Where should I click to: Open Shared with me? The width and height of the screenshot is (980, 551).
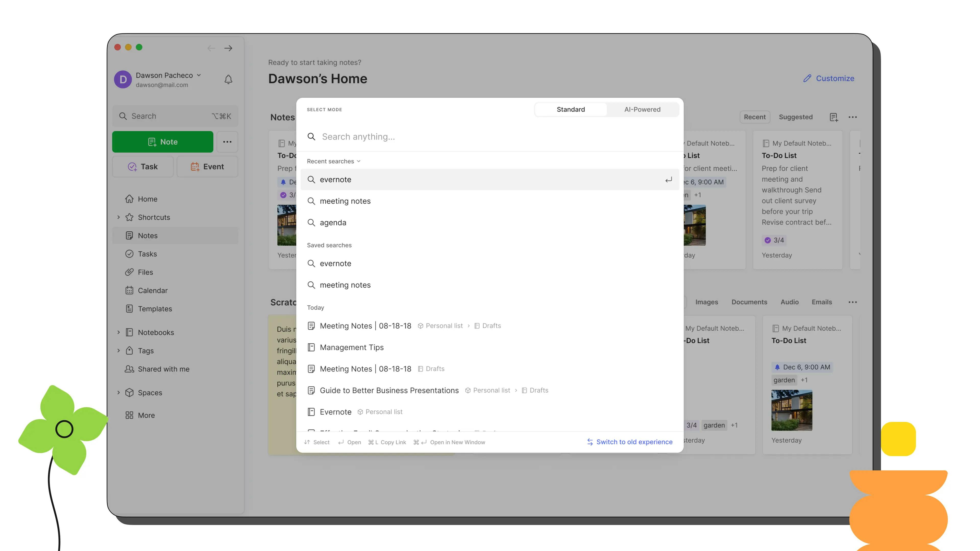pyautogui.click(x=175, y=369)
